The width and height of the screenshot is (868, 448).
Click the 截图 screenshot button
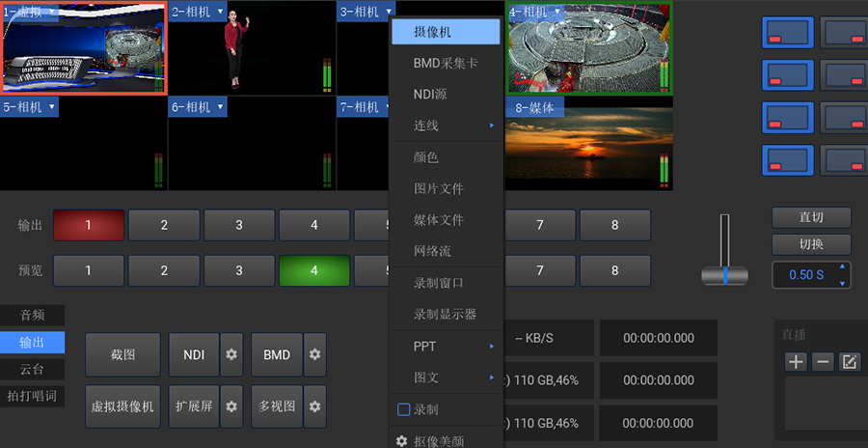(x=122, y=354)
